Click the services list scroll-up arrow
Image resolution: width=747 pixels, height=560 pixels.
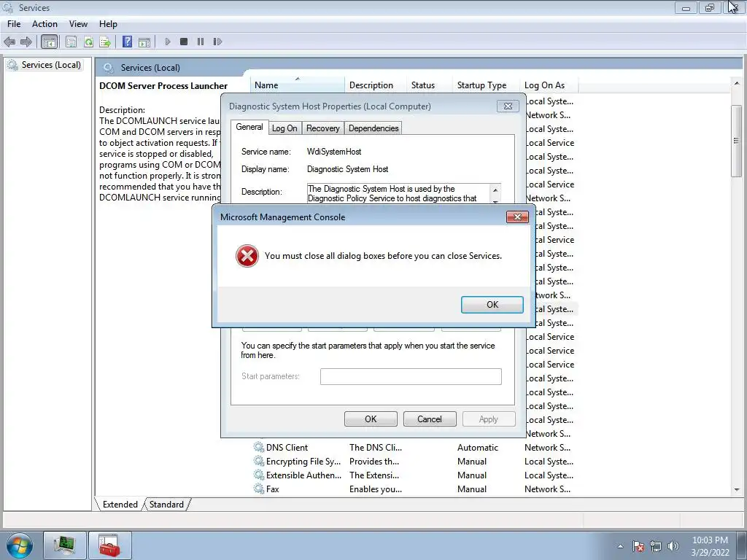(737, 83)
